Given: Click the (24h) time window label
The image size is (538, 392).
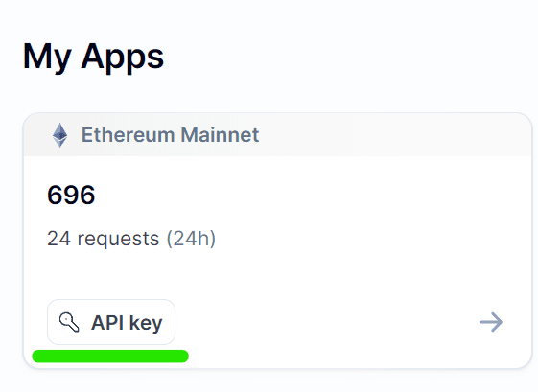Looking at the screenshot, I should (191, 239).
